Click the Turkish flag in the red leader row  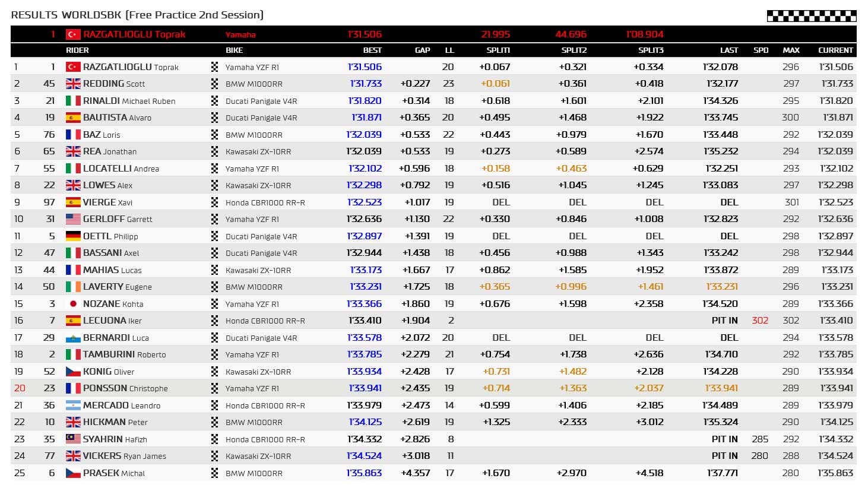tap(73, 34)
